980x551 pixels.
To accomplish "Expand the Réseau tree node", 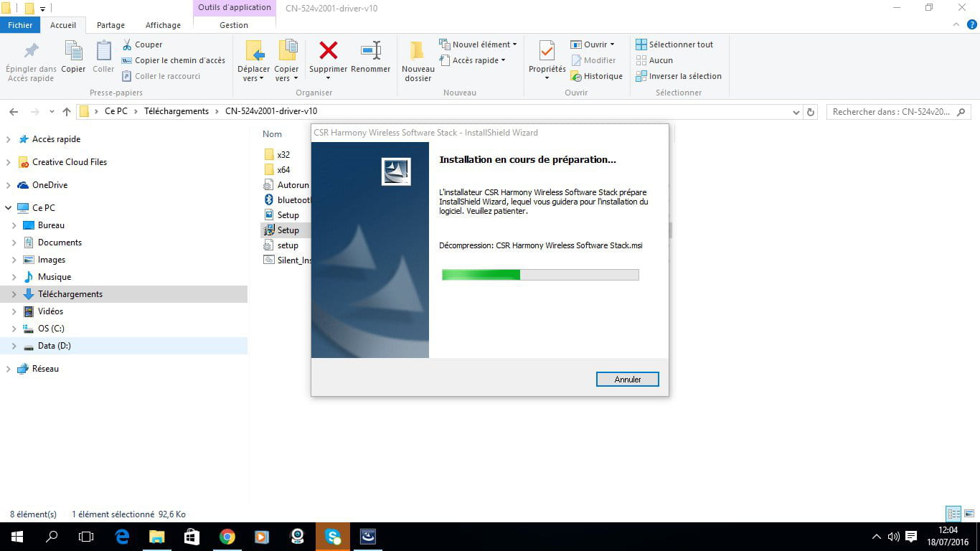I will click(x=9, y=369).
